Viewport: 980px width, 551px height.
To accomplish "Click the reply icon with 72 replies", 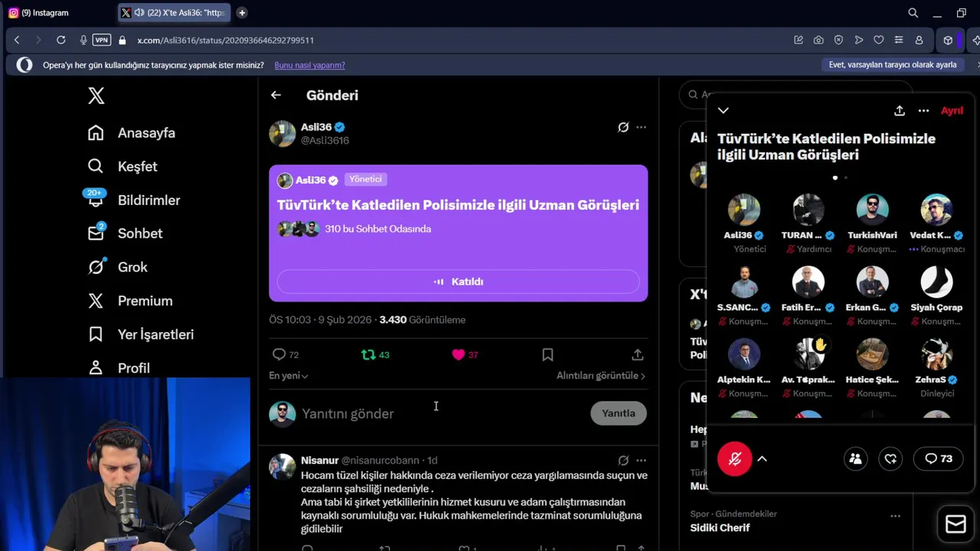I will 279,354.
